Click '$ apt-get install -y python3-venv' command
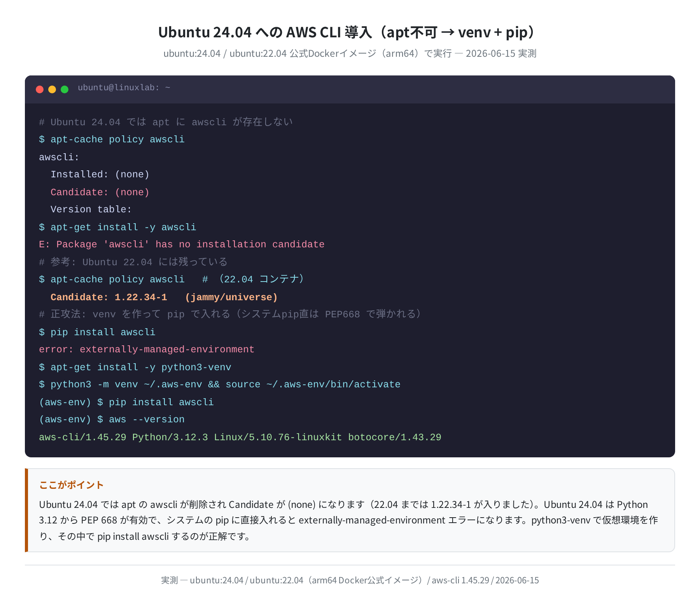Viewport: 700px width, 602px height. tap(135, 367)
